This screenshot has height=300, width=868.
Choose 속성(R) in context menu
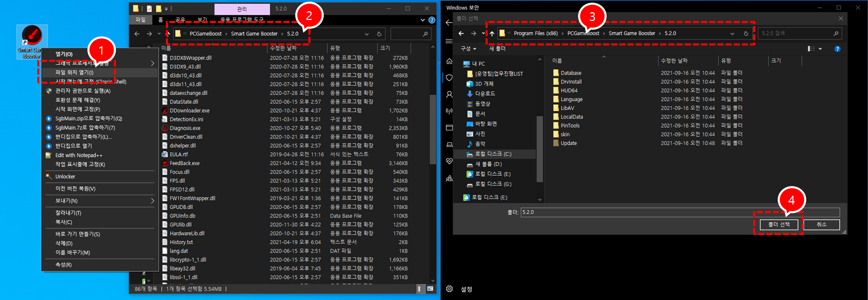pos(99,265)
